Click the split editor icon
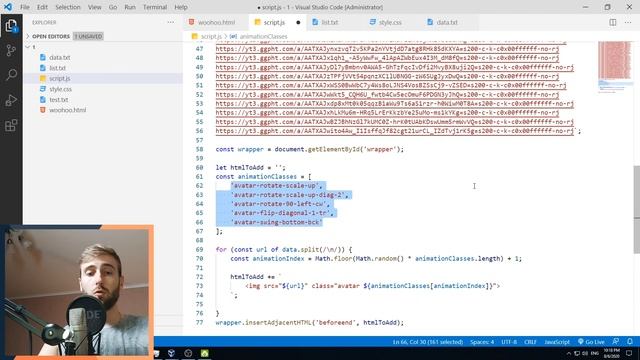This screenshot has width=640, height=360. (x=613, y=22)
